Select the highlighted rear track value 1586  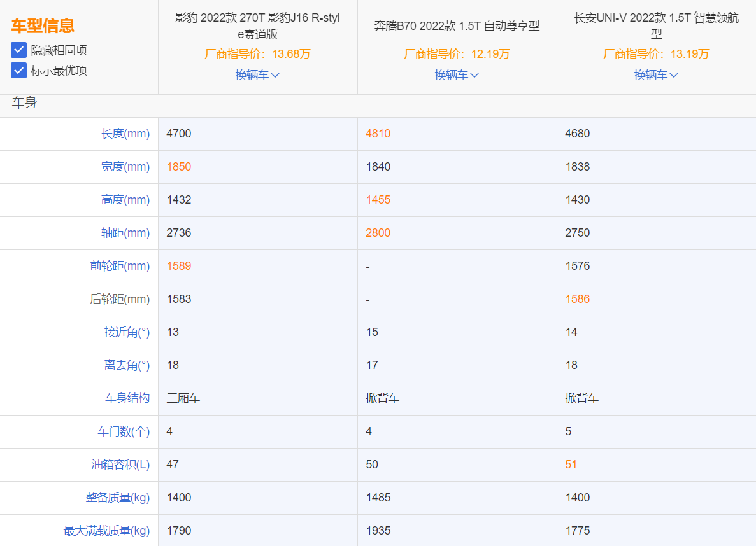click(x=578, y=299)
